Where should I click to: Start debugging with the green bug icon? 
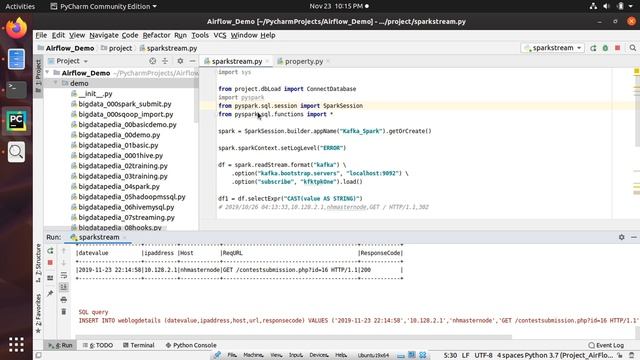[605, 48]
